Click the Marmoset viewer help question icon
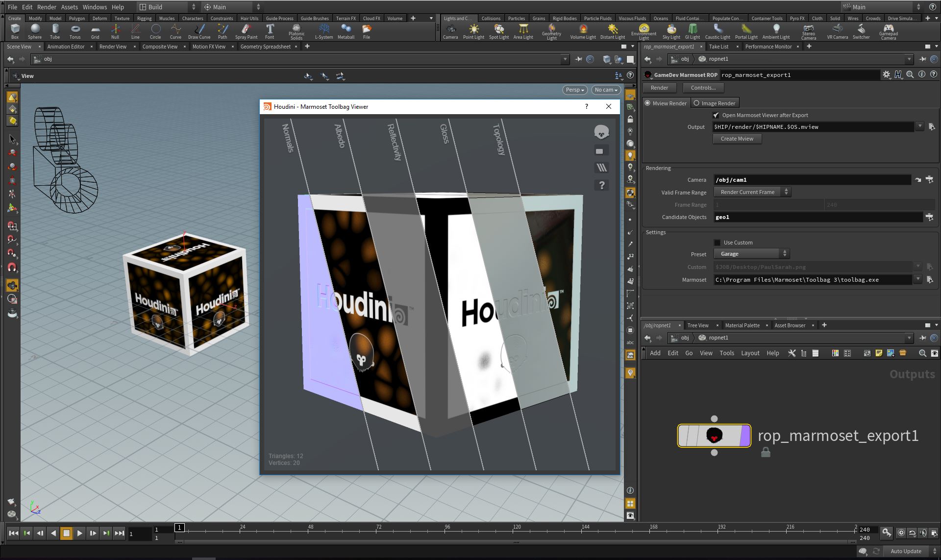941x560 pixels. 601,185
